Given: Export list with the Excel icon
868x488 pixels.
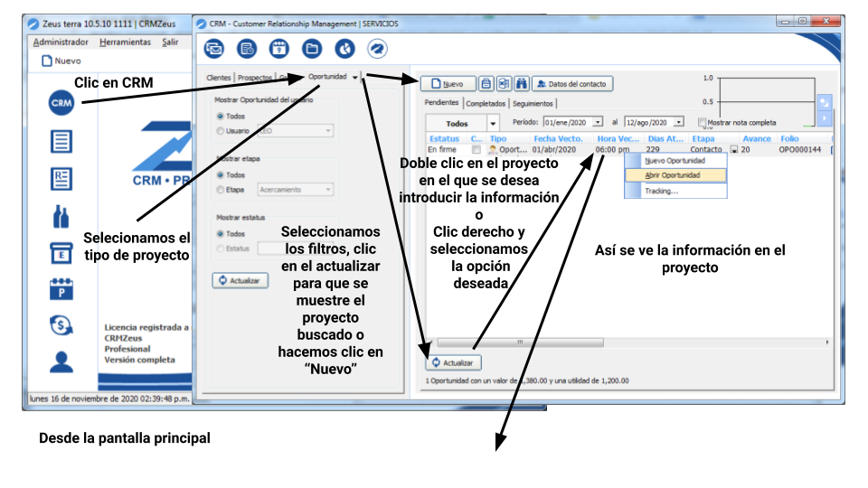Looking at the screenshot, I should 504,83.
